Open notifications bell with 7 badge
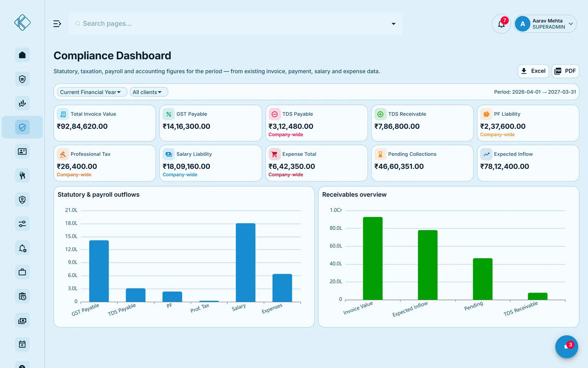 point(501,24)
